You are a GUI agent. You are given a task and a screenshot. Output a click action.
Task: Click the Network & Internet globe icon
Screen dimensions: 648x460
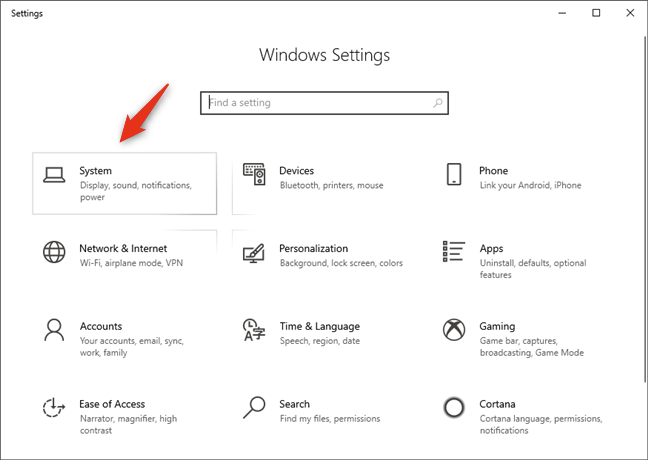[54, 252]
